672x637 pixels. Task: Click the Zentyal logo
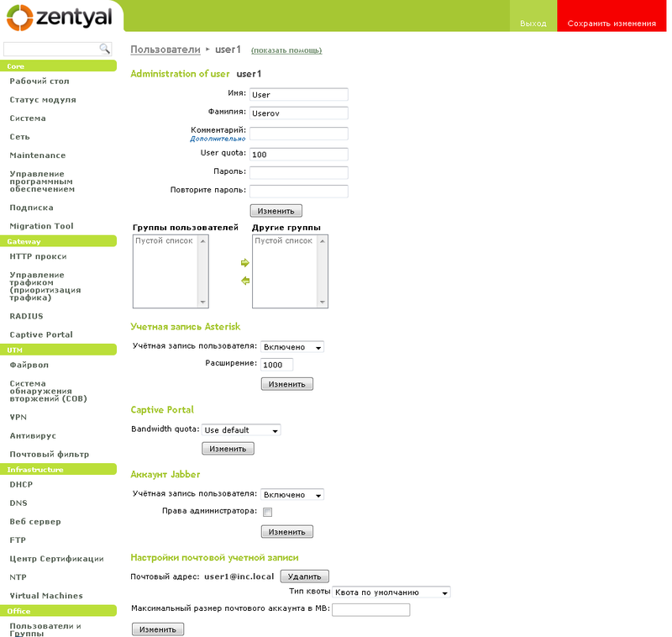[59, 18]
